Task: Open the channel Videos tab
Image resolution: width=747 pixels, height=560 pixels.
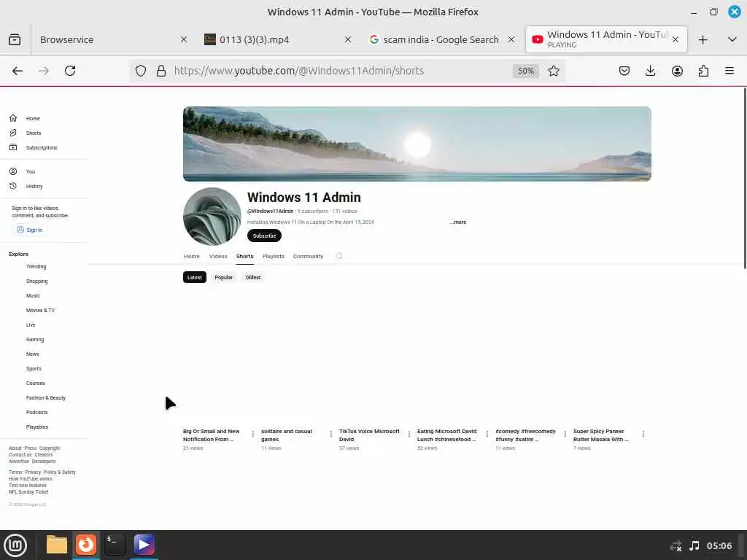Action: point(218,256)
